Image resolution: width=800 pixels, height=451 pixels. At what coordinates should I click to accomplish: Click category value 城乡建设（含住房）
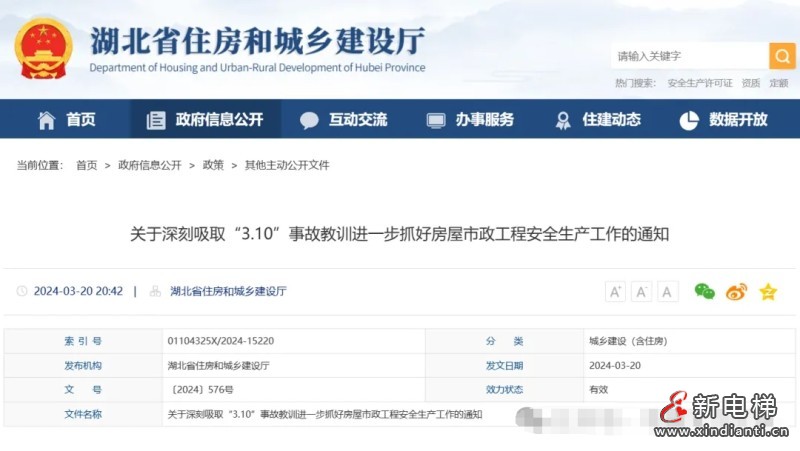point(628,341)
